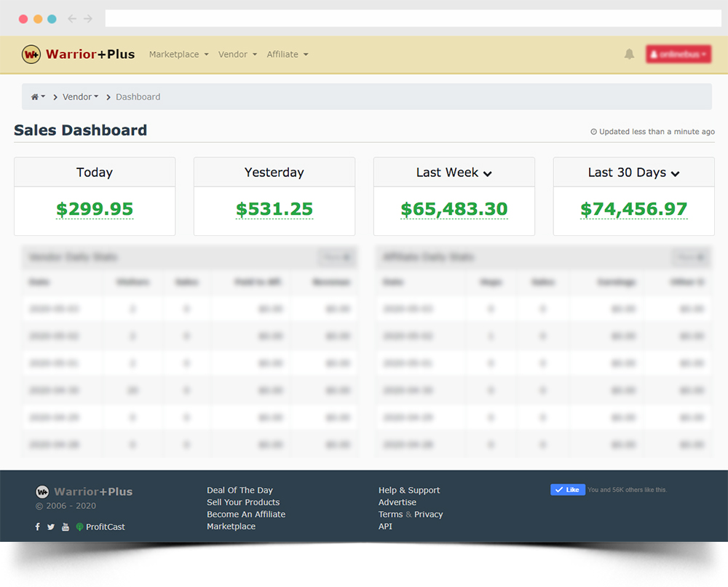Click the Warrior+Plus logo icon in header
This screenshot has height=587, width=728.
click(31, 55)
